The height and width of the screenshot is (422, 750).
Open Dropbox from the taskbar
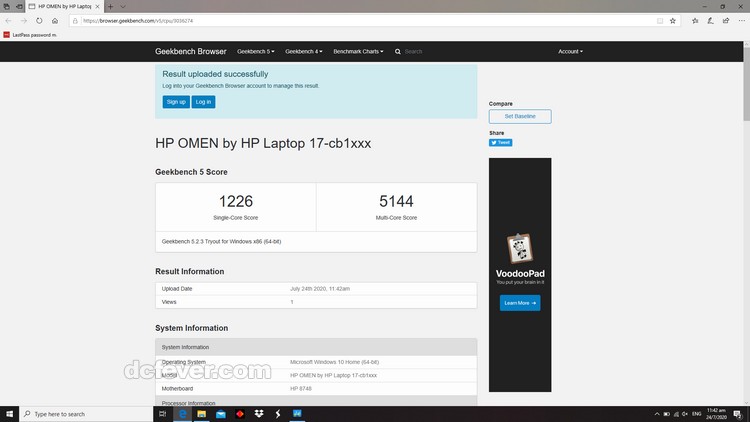pos(259,414)
